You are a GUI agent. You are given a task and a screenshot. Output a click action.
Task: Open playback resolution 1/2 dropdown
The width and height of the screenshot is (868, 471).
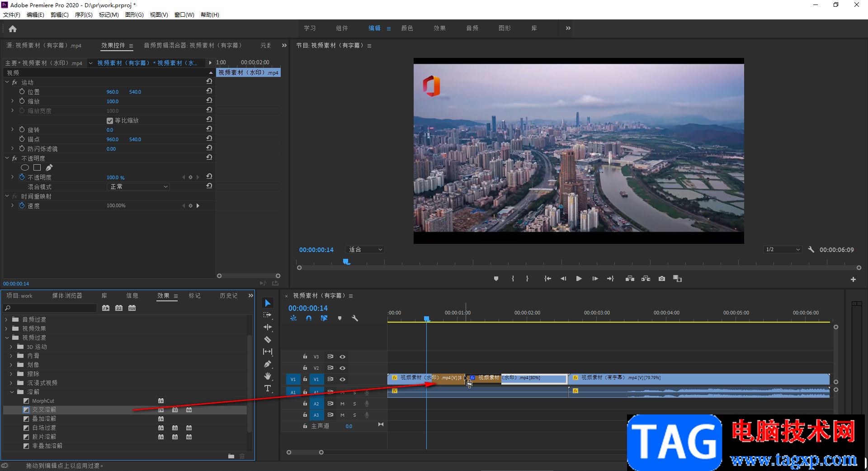[x=783, y=249]
